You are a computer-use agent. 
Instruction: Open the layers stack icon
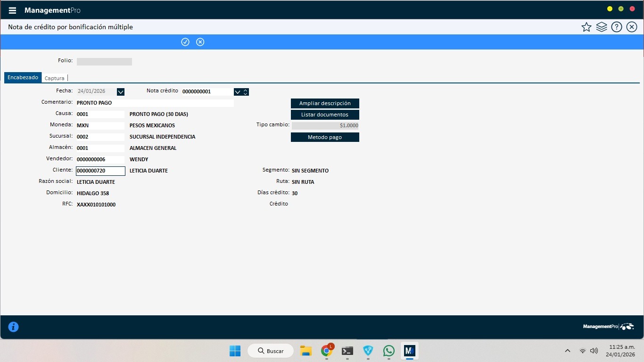point(601,27)
